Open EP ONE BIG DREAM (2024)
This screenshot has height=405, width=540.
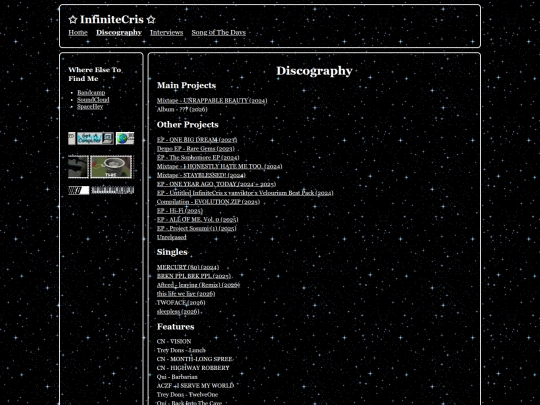(197, 139)
